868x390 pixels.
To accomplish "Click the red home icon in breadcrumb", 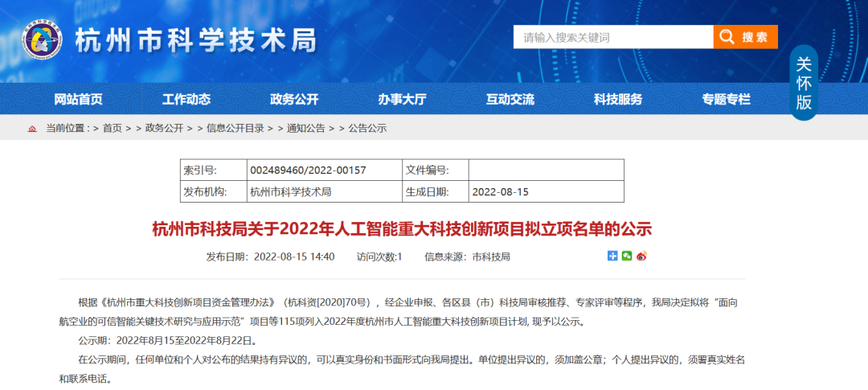I will [32, 128].
